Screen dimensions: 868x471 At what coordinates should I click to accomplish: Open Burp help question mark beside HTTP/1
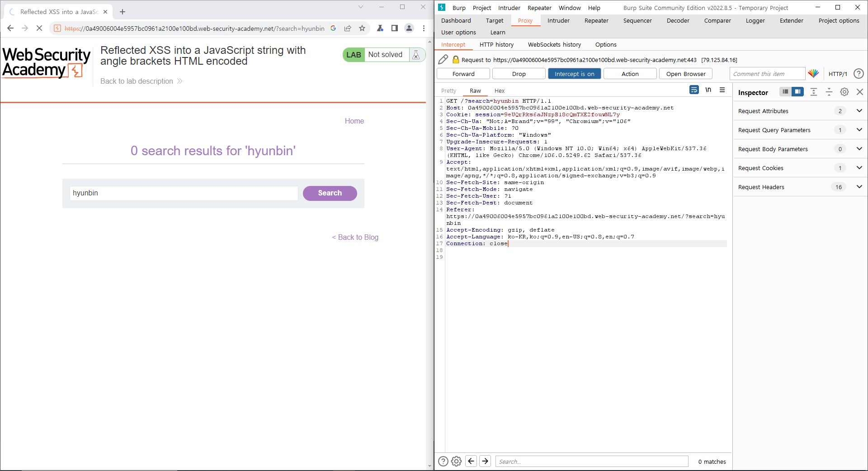[x=859, y=74]
